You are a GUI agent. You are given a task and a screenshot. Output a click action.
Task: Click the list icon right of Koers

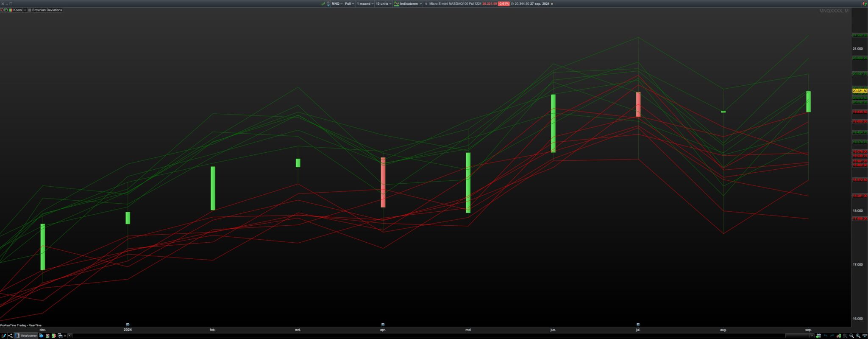click(25, 10)
